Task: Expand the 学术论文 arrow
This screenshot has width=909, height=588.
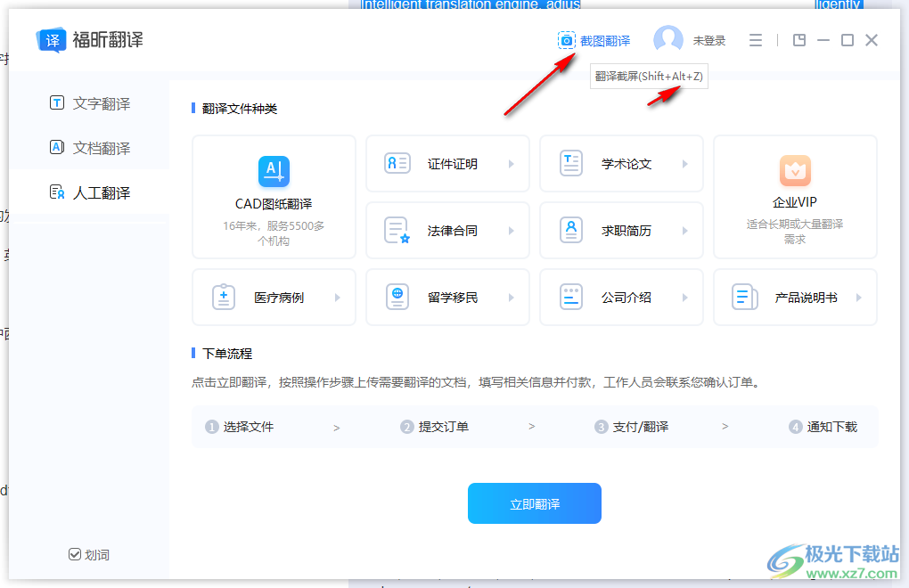Action: tap(684, 164)
